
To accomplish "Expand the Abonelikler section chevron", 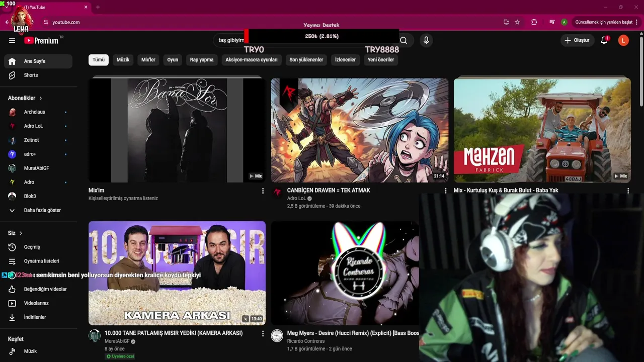I will pos(40,98).
